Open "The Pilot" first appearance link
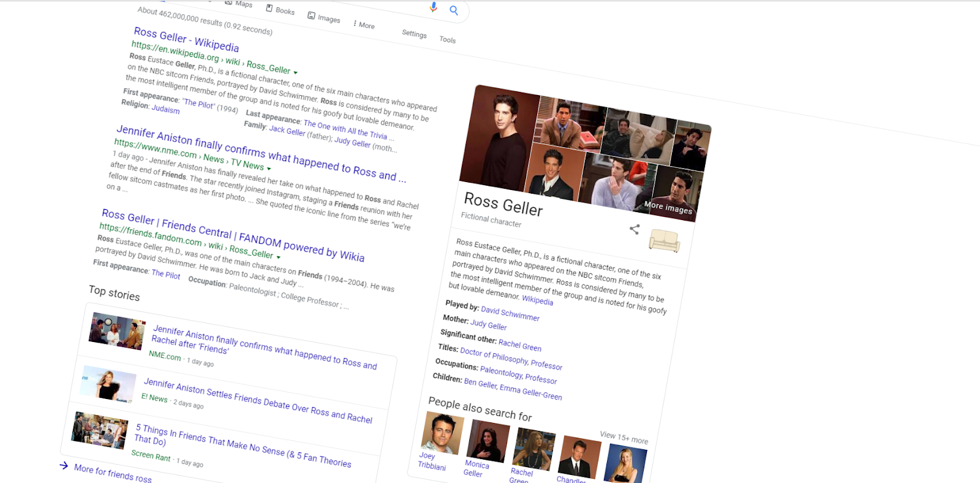The width and height of the screenshot is (980, 483). point(199,104)
